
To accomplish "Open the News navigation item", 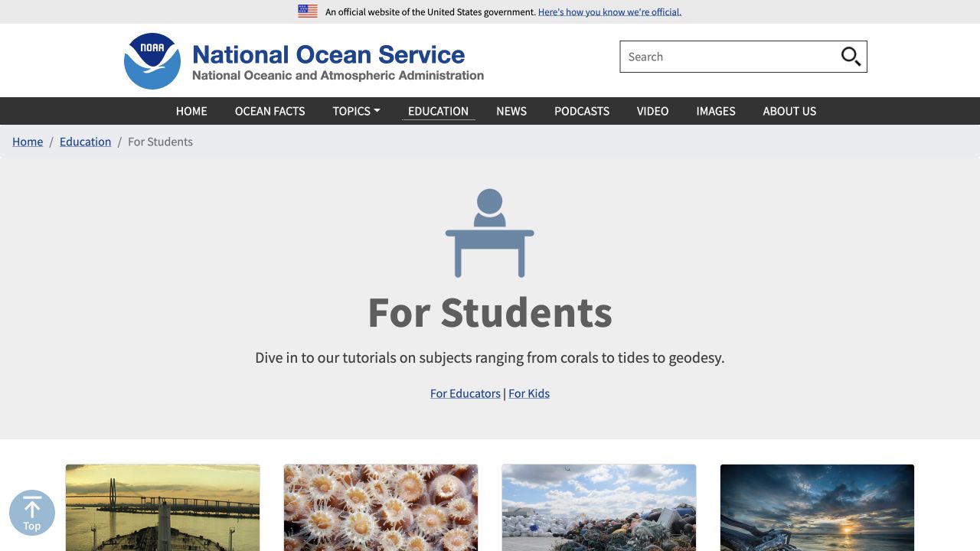I will (x=511, y=111).
